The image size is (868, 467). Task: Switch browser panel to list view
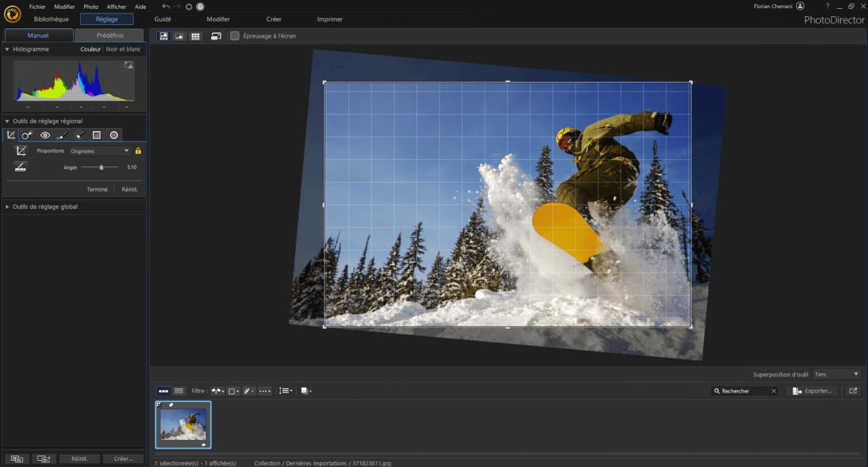click(178, 390)
